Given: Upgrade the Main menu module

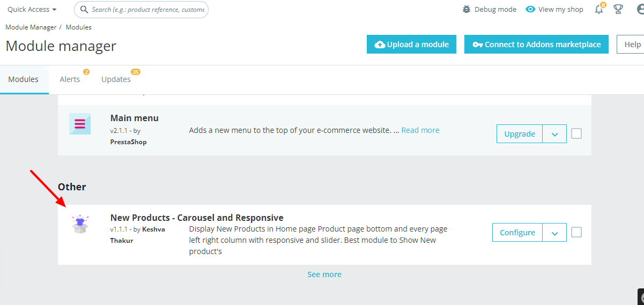Looking at the screenshot, I should click(520, 134).
